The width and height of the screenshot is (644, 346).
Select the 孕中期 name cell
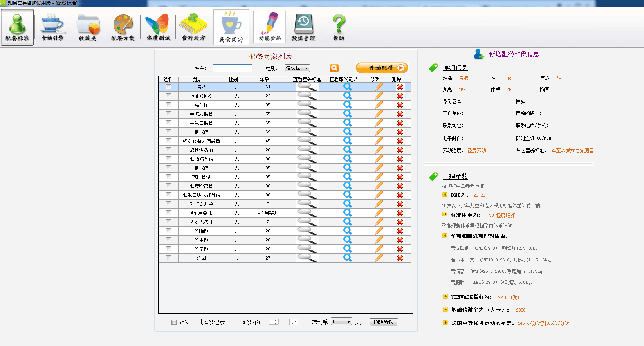[x=202, y=240]
